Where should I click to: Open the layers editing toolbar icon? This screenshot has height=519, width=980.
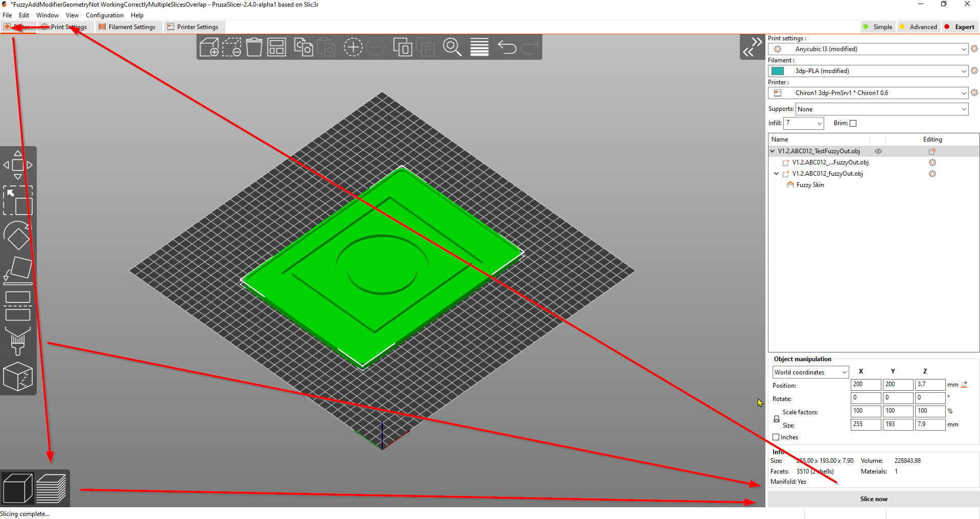point(479,48)
